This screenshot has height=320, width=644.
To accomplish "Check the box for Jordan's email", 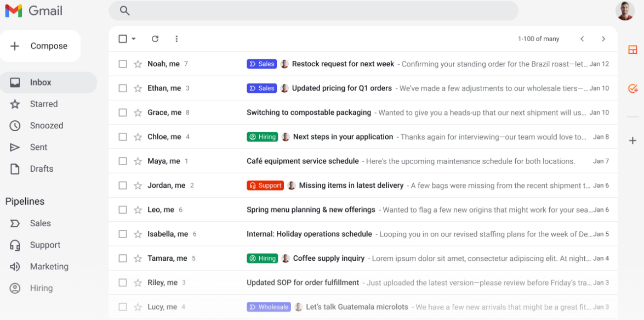I will click(123, 185).
